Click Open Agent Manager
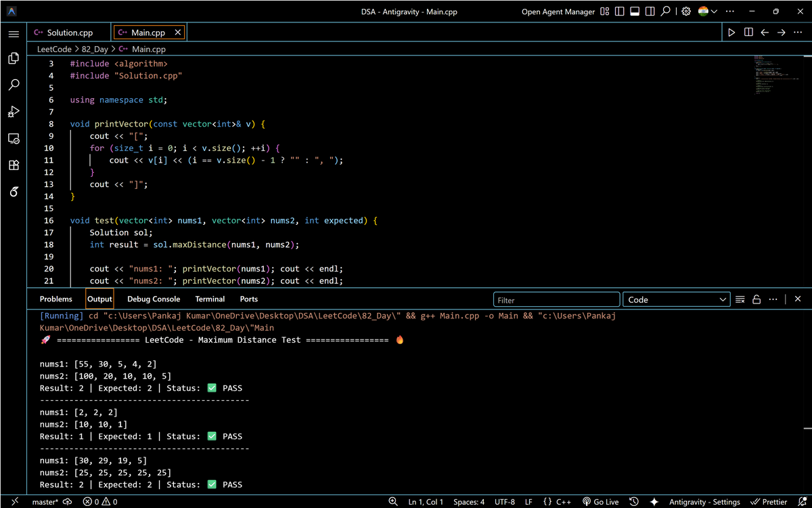This screenshot has width=812, height=508. (x=558, y=12)
